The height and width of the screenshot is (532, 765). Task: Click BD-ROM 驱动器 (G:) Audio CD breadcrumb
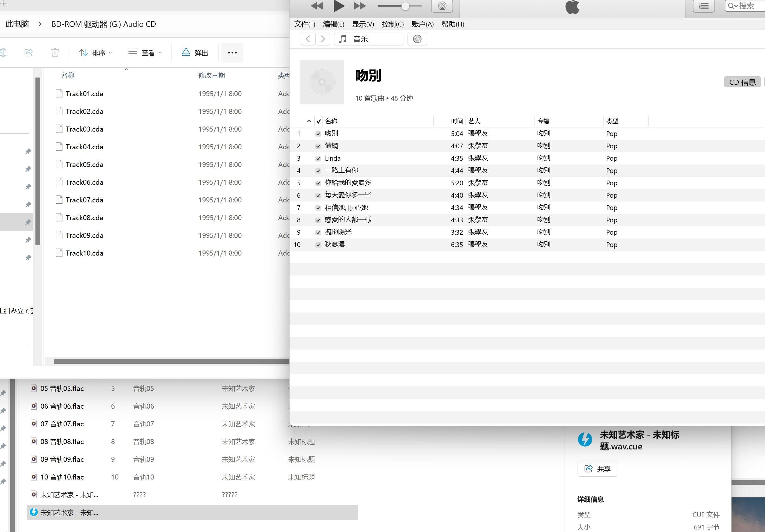click(x=104, y=24)
